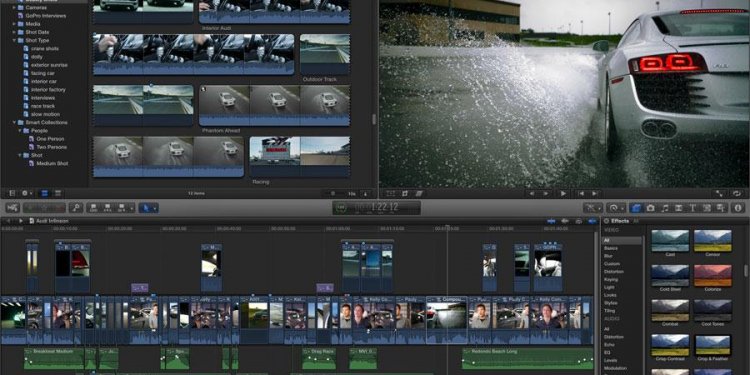Screen dimensions: 750x375
Task: Step to previous frame in viewer
Action: tap(531, 193)
